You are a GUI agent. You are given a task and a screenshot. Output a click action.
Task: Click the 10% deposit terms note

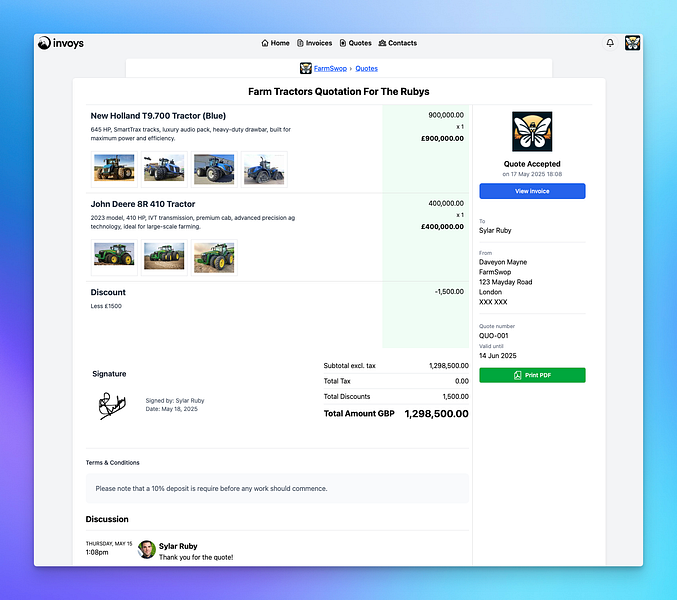click(x=212, y=489)
